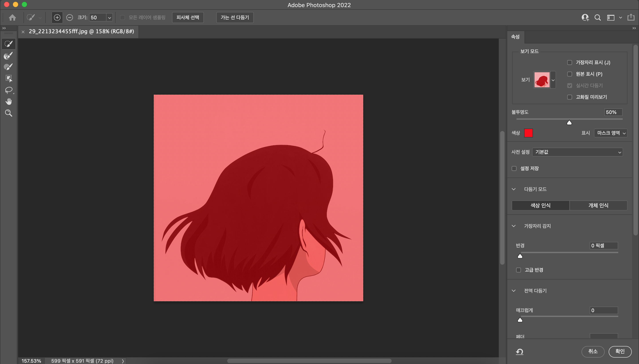Click the reset workspace arrow icon
The width and height of the screenshot is (639, 364).
pyautogui.click(x=519, y=352)
